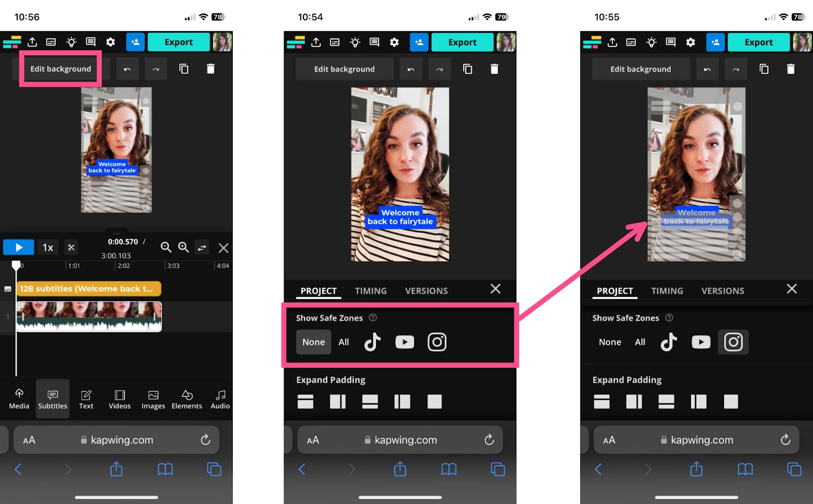
Task: Show TikTok safe zone in middle phone
Action: coord(372,342)
